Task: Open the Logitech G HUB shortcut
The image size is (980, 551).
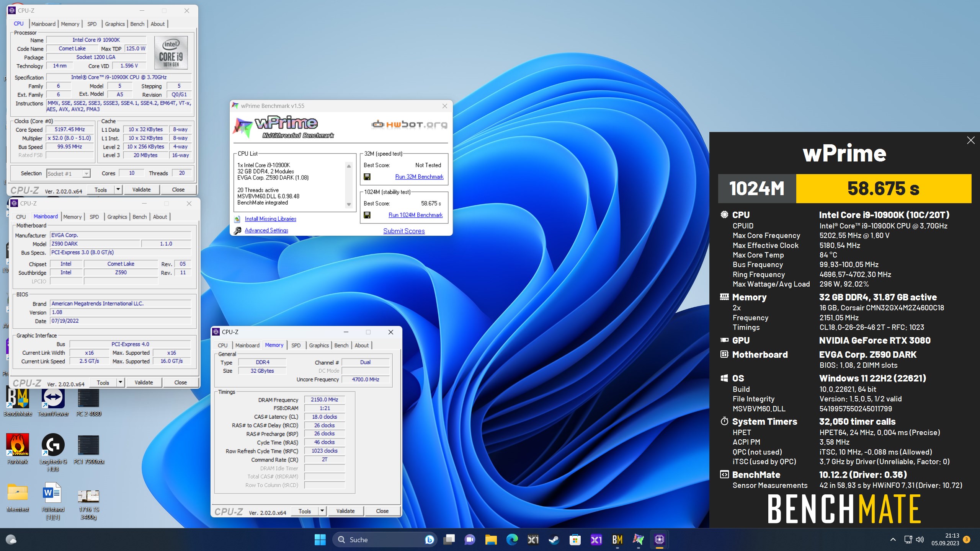Action: [x=53, y=452]
